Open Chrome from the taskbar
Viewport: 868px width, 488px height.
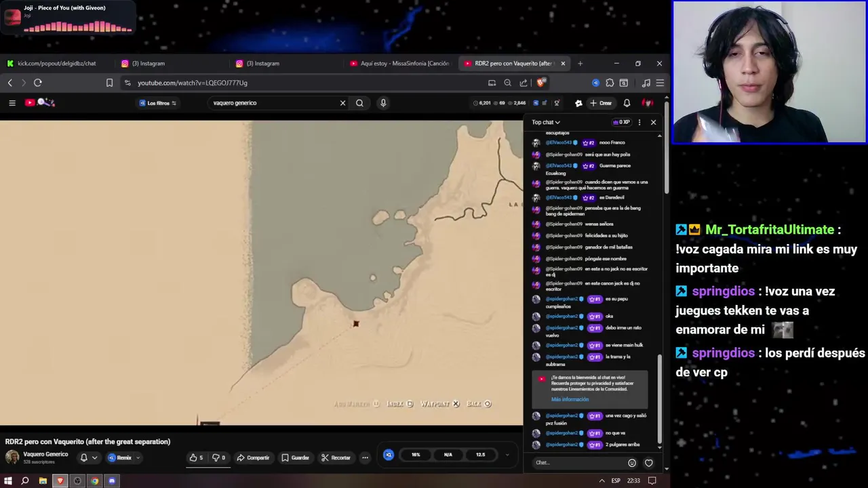click(95, 481)
